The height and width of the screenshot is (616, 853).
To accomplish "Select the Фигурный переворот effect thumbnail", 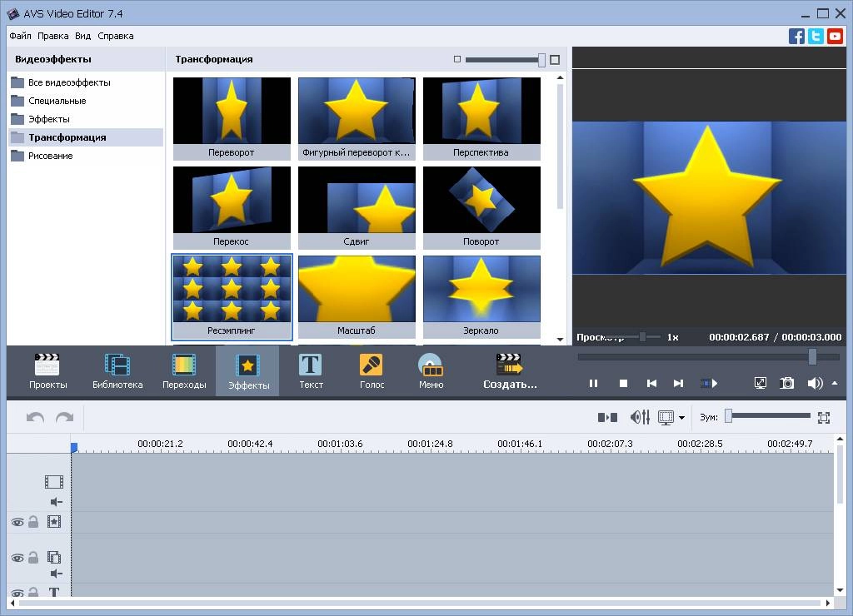I will 357,118.
